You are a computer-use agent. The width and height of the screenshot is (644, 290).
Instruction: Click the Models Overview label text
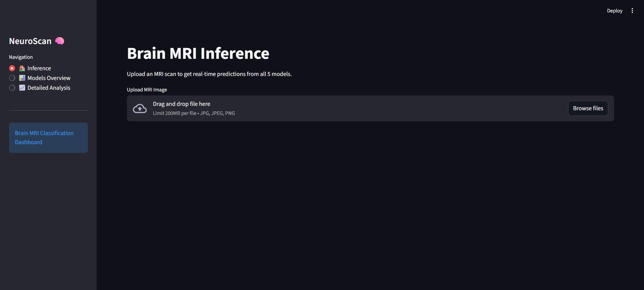(x=49, y=78)
